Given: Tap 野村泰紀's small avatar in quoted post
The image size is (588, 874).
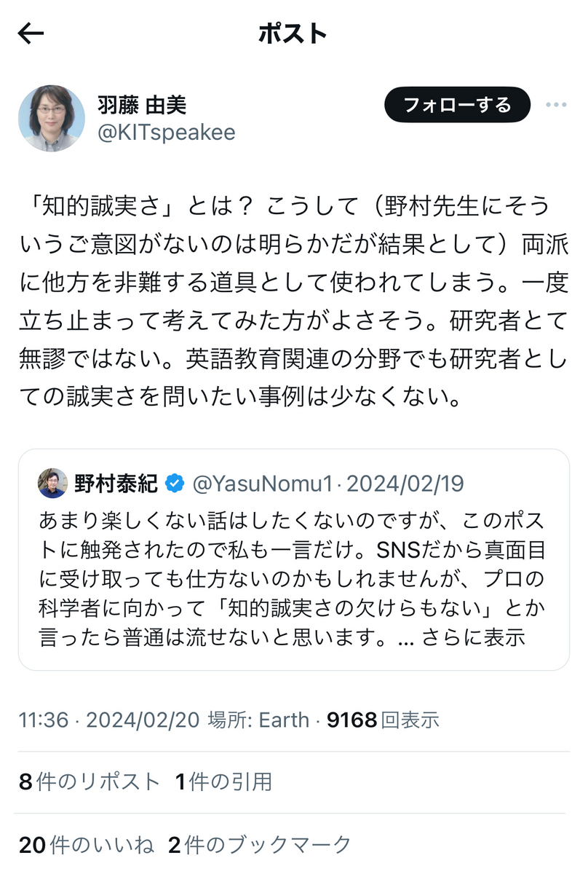Looking at the screenshot, I should pos(52,483).
